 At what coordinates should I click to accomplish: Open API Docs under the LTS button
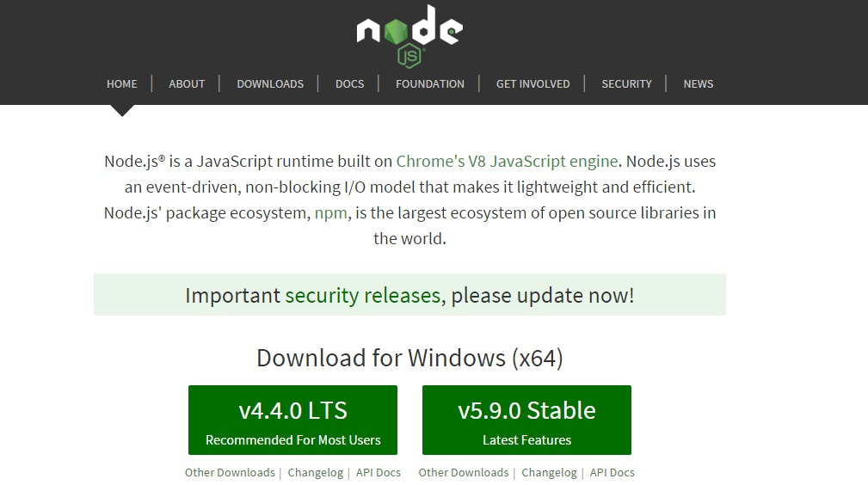379,472
